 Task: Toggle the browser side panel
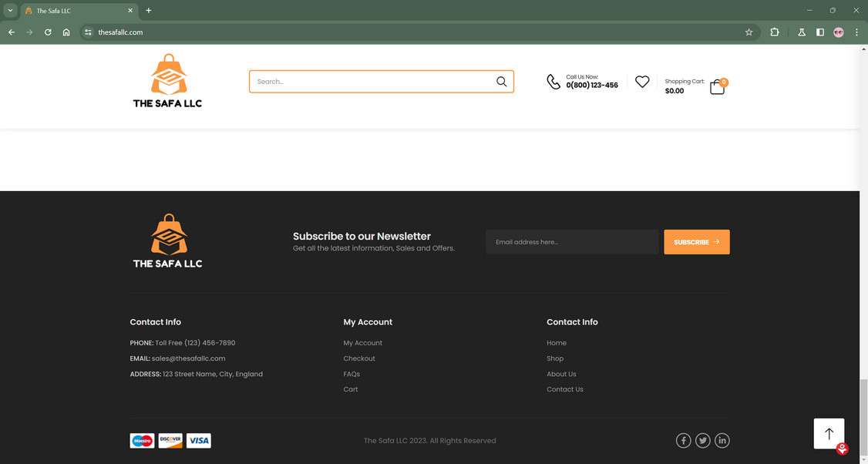820,32
